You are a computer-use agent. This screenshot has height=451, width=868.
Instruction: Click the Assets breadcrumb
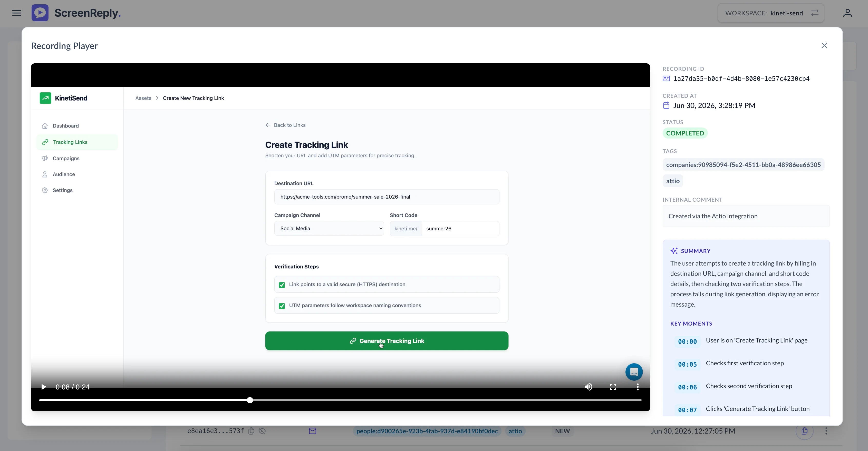[143, 98]
